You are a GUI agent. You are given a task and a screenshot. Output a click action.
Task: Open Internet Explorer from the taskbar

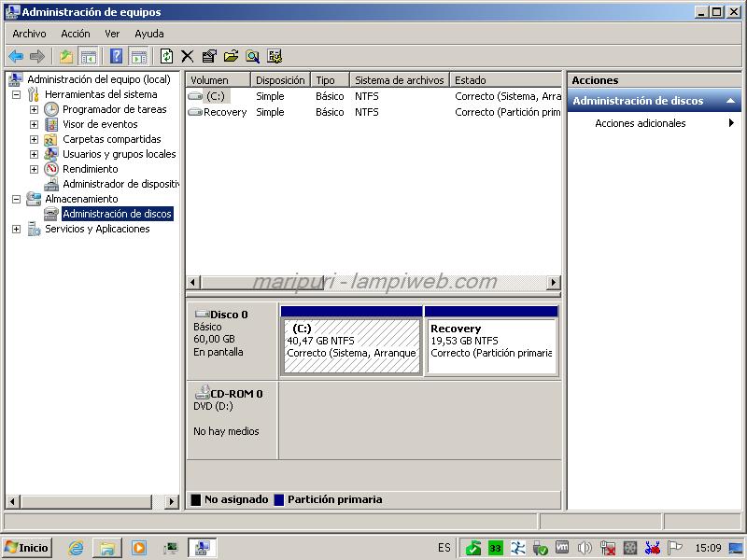point(76,548)
